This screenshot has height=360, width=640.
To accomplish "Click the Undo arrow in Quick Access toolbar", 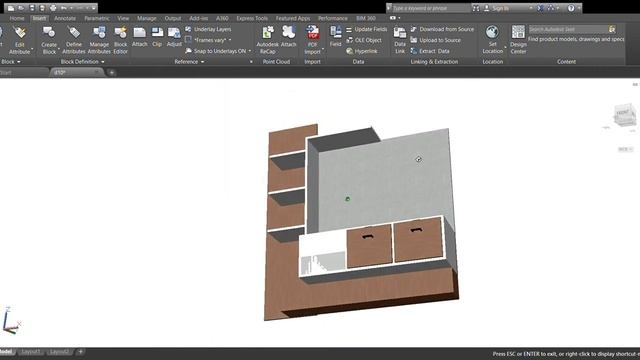I will (x=64, y=8).
